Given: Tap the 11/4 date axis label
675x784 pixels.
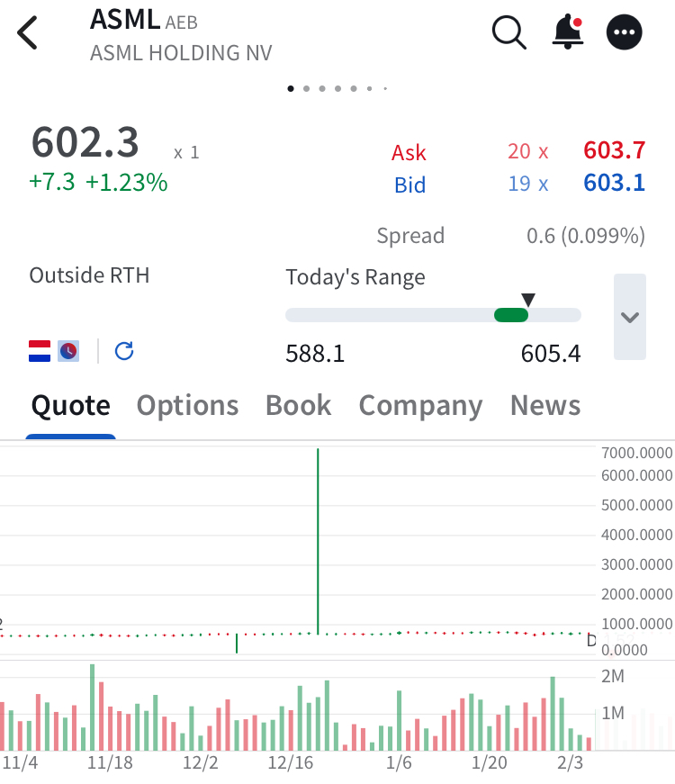Looking at the screenshot, I should point(20,763).
